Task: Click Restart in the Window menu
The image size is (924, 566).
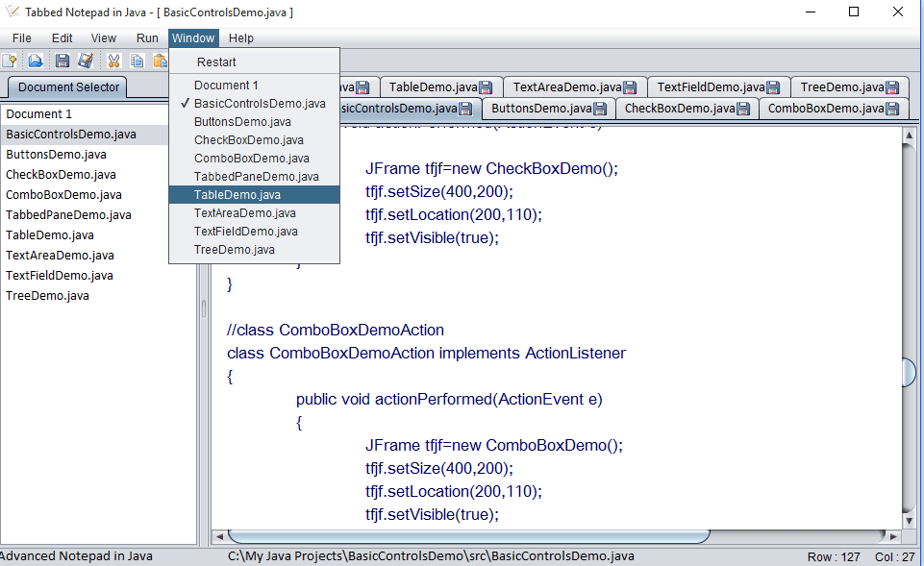Action: pyautogui.click(x=216, y=62)
